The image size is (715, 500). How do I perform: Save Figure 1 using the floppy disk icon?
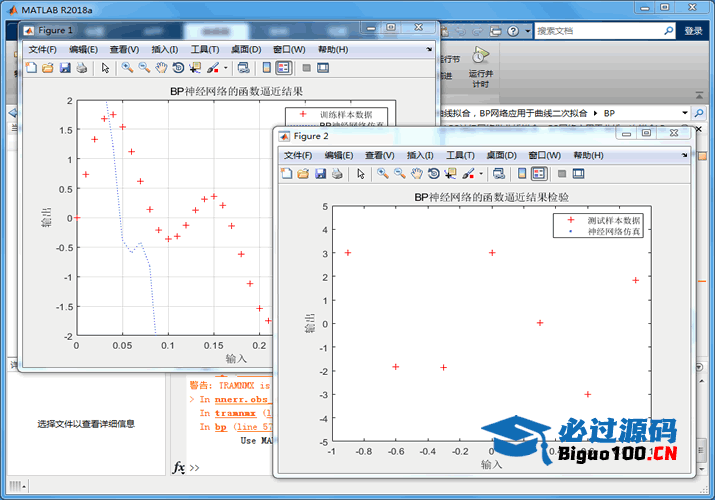point(65,68)
